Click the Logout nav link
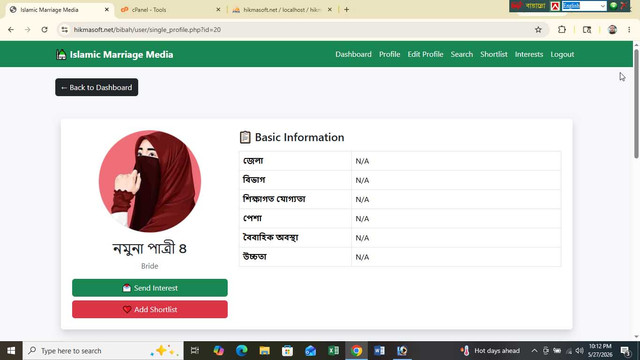This screenshot has height=360, width=640. 562,54
